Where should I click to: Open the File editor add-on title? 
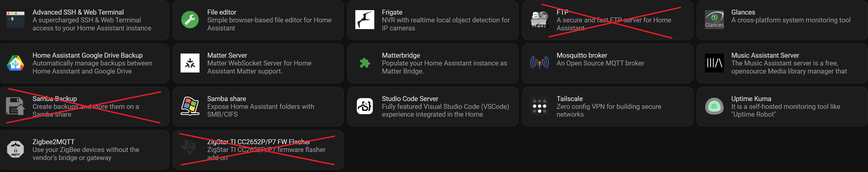(222, 12)
